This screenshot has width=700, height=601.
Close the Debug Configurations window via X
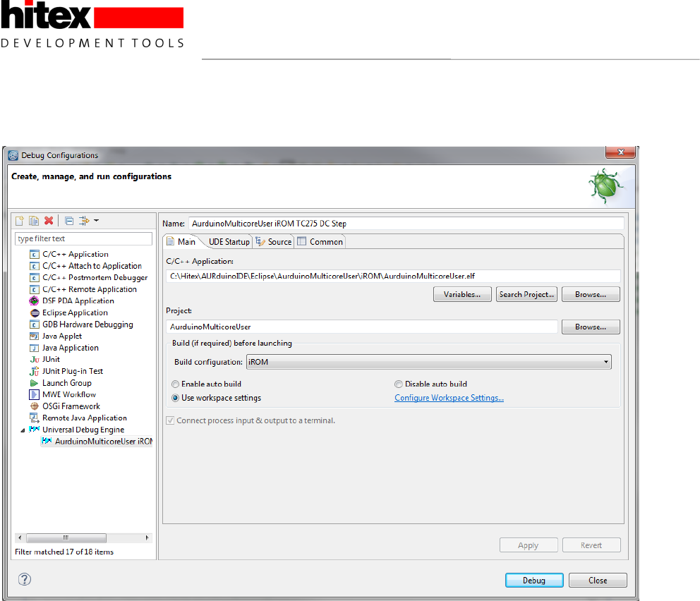click(620, 152)
